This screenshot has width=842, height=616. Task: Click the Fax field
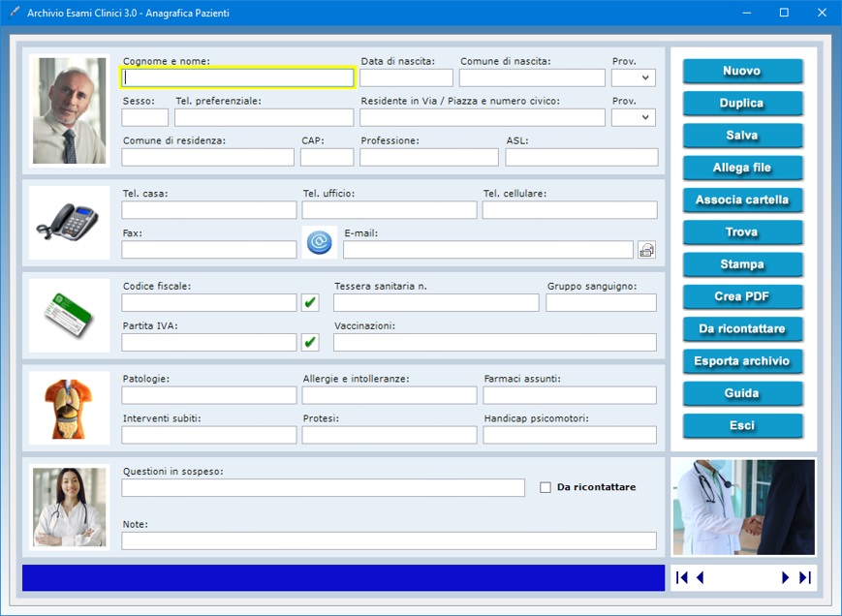[x=209, y=250]
